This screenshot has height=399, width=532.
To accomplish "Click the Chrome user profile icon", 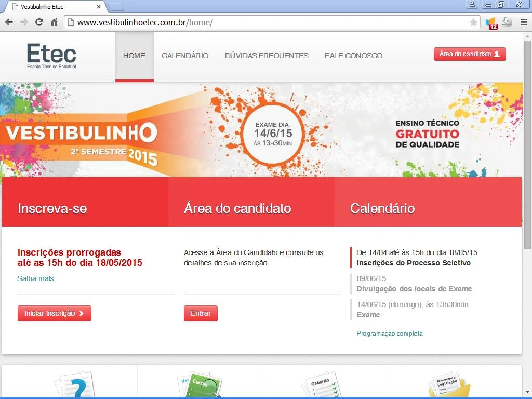I will 472,4.
